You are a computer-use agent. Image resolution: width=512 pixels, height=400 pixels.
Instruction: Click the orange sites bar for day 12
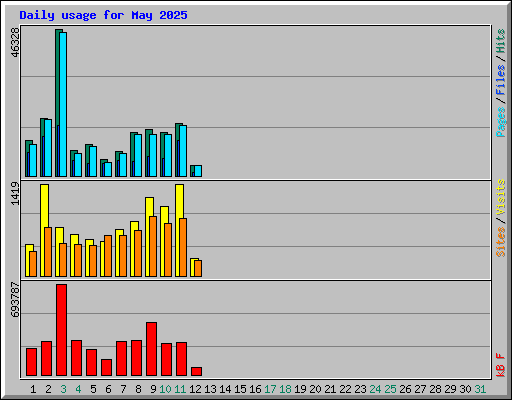tap(198, 268)
